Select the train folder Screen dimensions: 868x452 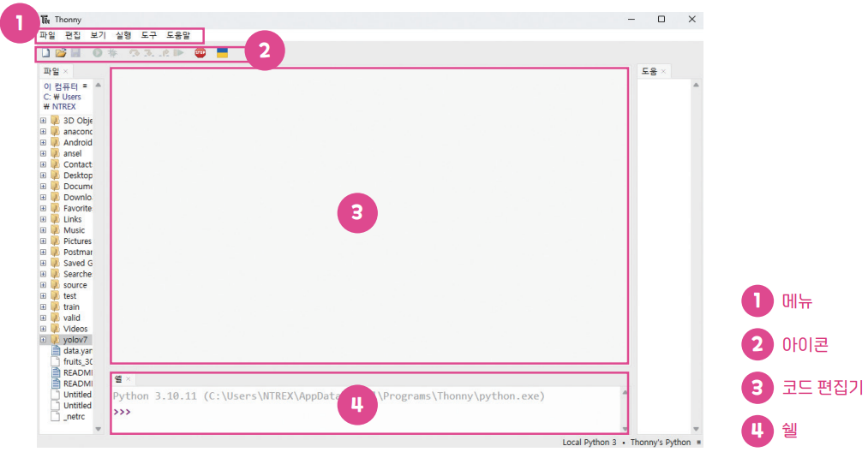click(72, 307)
